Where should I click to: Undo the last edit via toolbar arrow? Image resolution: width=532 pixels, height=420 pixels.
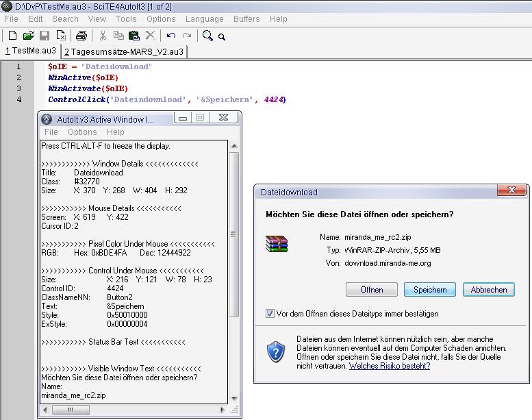click(170, 36)
